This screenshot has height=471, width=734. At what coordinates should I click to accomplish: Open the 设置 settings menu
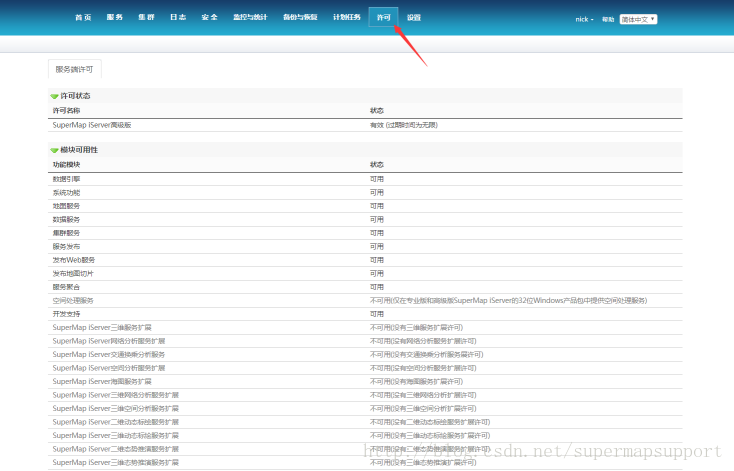point(414,17)
